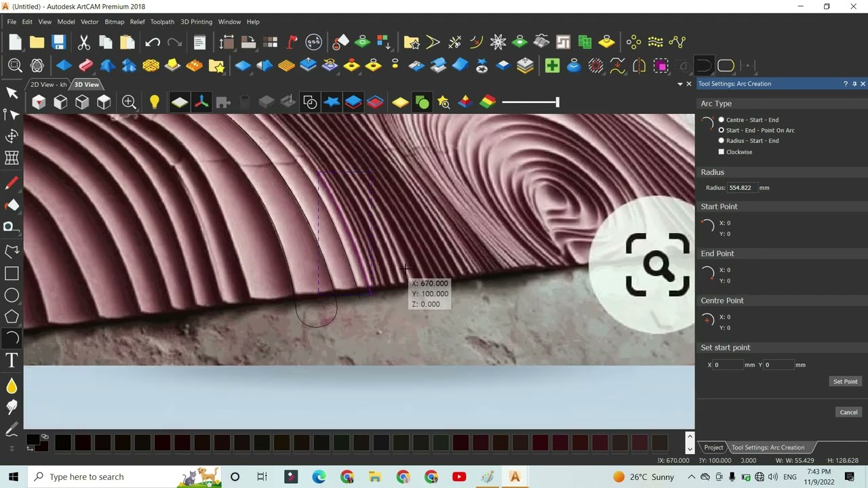Click the Cancel button

pyautogui.click(x=848, y=412)
